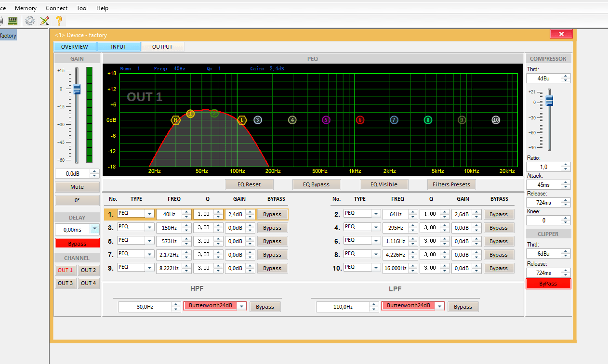Toggle Mute for the output channel
Viewport: 608px width, 364px height.
click(77, 187)
